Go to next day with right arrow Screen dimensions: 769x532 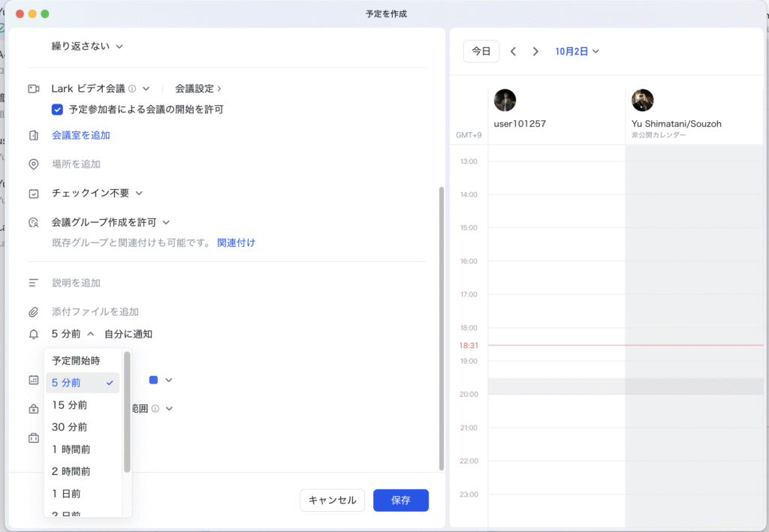(535, 52)
